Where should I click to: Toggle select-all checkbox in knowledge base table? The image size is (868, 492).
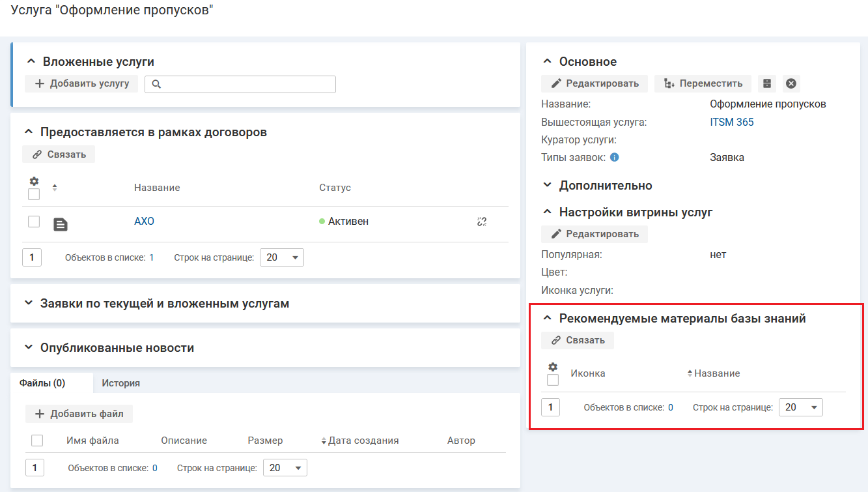pyautogui.click(x=553, y=380)
